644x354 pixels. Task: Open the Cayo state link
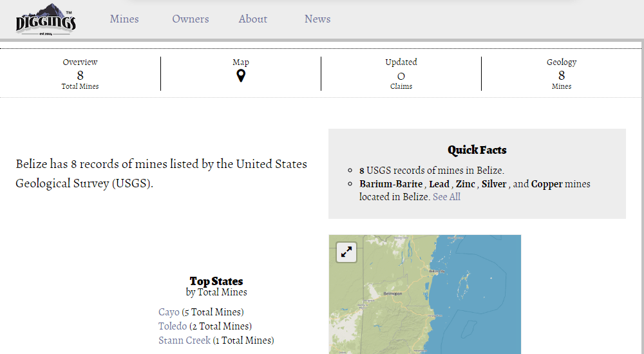(169, 312)
